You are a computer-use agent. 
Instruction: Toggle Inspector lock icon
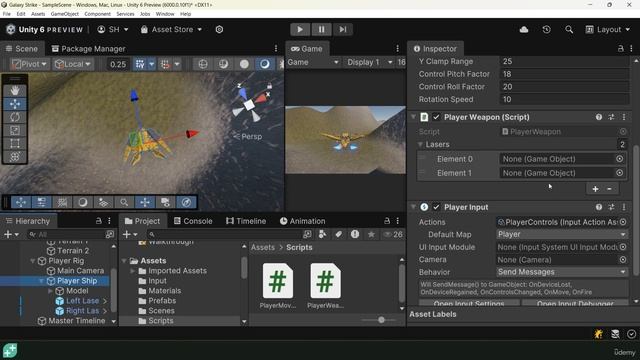click(x=620, y=49)
